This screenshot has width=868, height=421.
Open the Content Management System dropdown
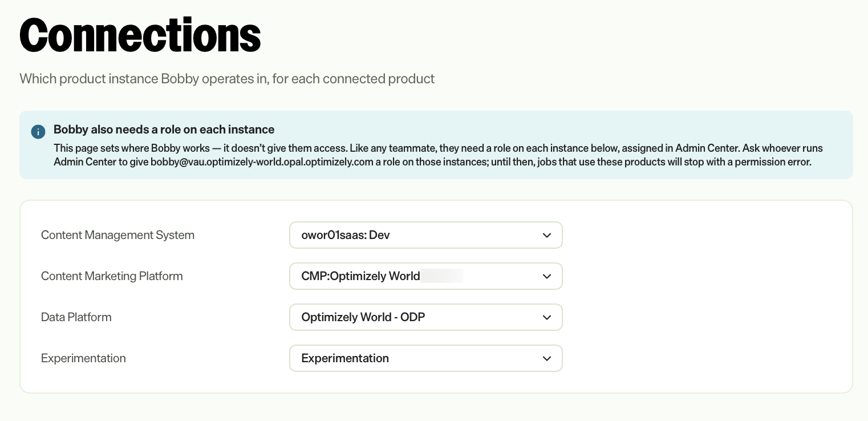point(426,235)
